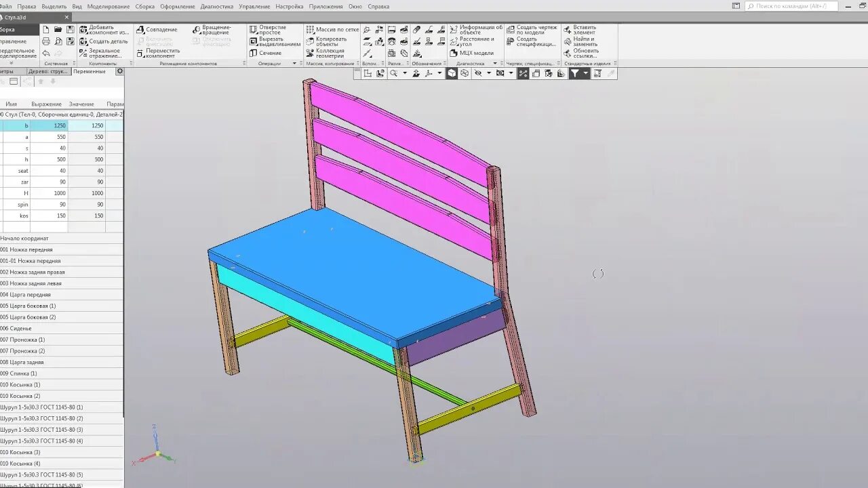Open the Моделирование menu
Image resolution: width=868 pixels, height=488 pixels.
pyautogui.click(x=108, y=6)
